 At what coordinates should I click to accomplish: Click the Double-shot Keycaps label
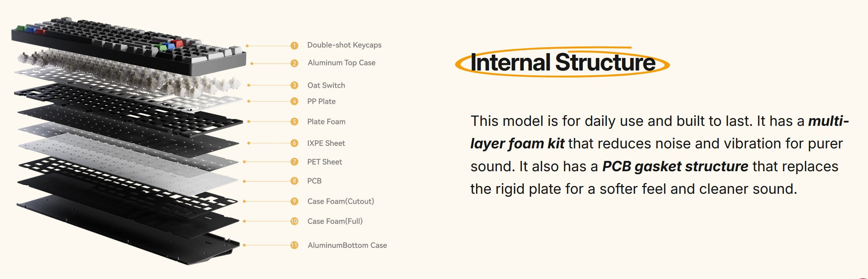[344, 45]
